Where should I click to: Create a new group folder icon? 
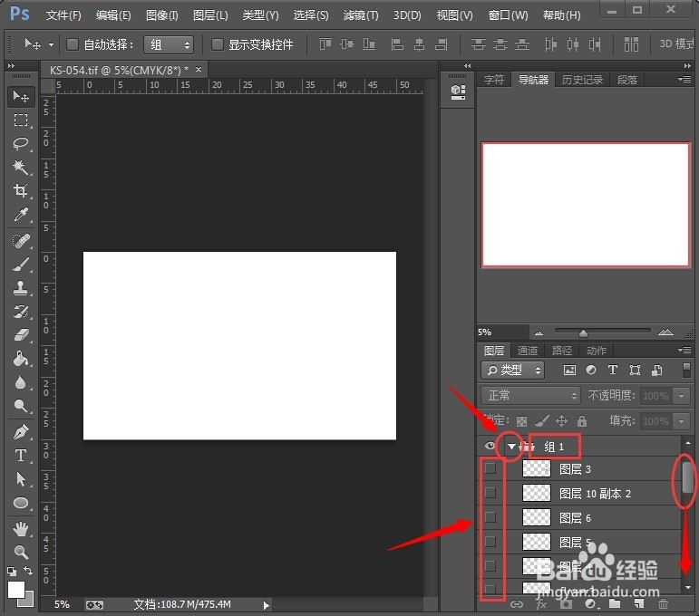(x=615, y=604)
